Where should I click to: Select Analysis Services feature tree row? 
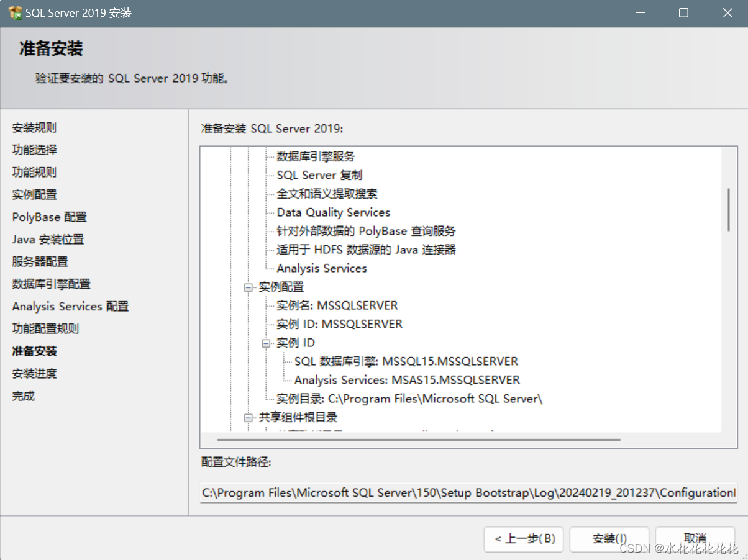click(322, 268)
